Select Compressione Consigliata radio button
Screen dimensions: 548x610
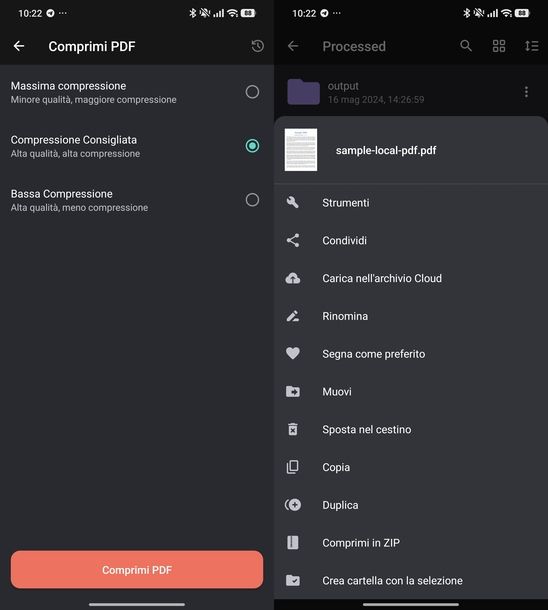tap(252, 146)
